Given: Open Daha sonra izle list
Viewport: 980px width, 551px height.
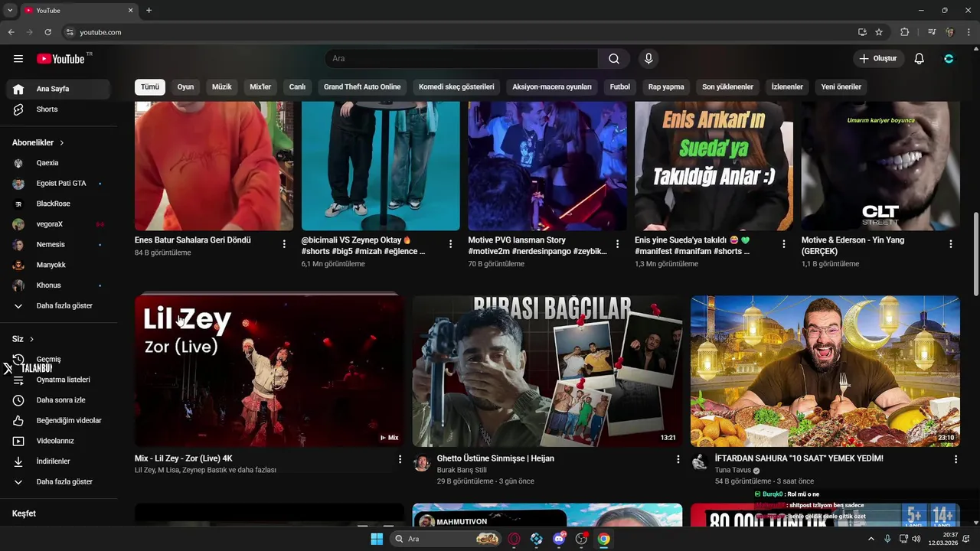Looking at the screenshot, I should pos(59,400).
